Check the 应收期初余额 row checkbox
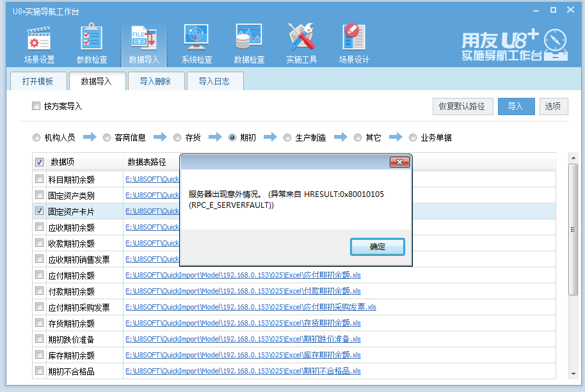 (x=39, y=227)
